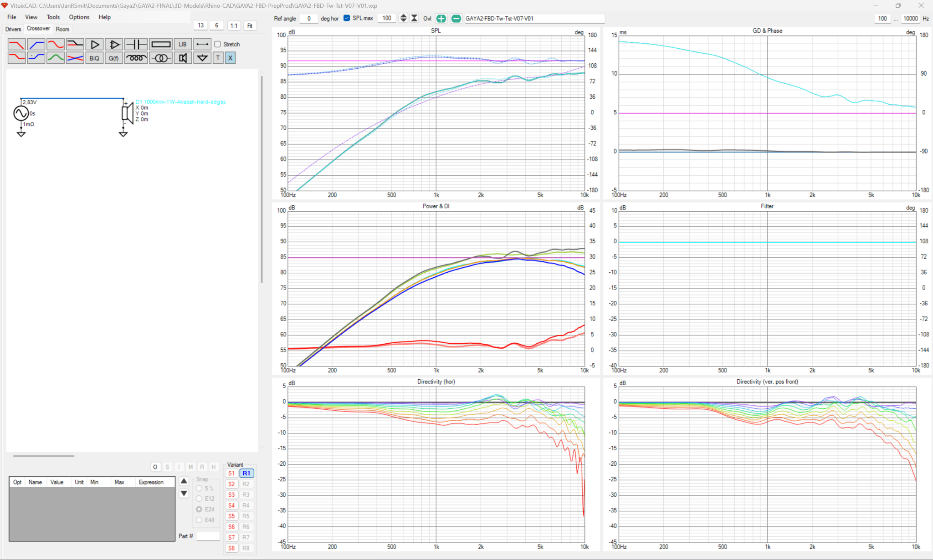Remove overlay with green minus button
The height and width of the screenshot is (560, 933).
click(456, 18)
